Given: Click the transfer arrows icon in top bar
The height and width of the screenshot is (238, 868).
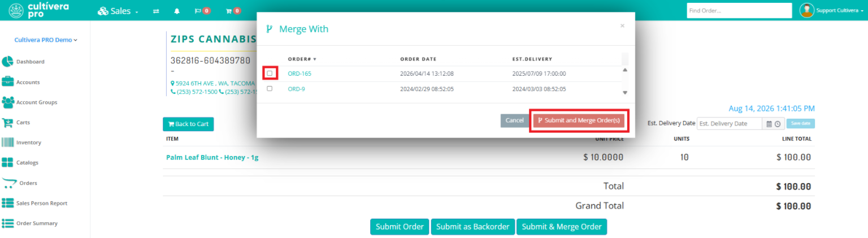Looking at the screenshot, I should pyautogui.click(x=156, y=11).
